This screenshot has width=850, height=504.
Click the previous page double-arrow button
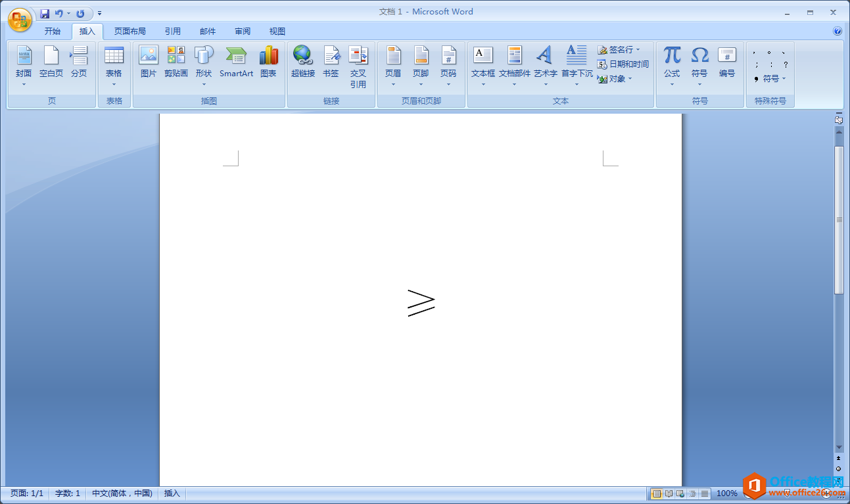coord(839,457)
